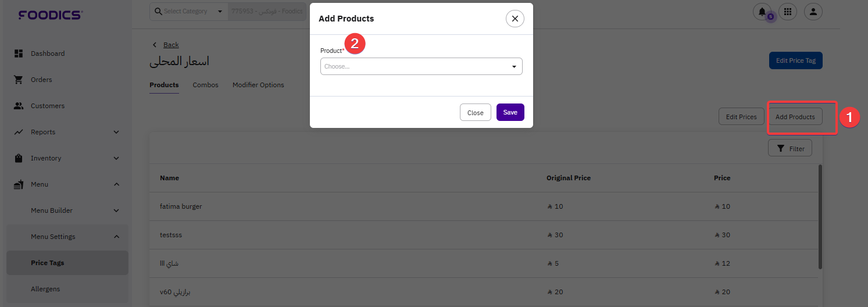This screenshot has width=868, height=307.
Task: Switch to the Modifier Options tab
Action: click(x=258, y=85)
